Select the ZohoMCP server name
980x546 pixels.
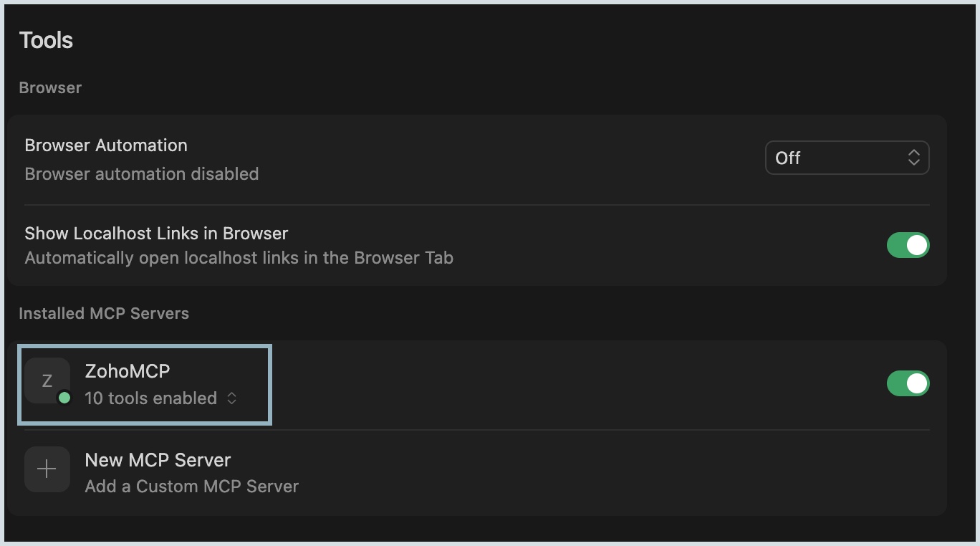click(x=127, y=371)
